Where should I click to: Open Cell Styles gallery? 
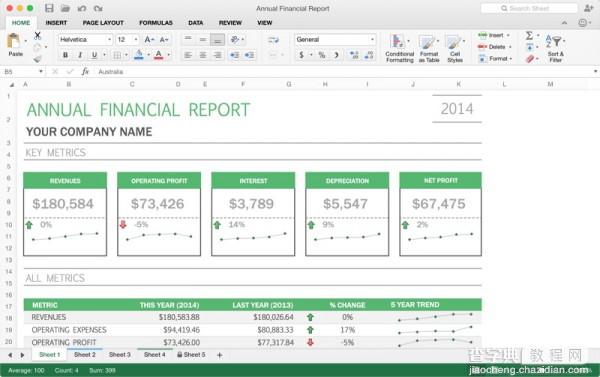click(453, 42)
